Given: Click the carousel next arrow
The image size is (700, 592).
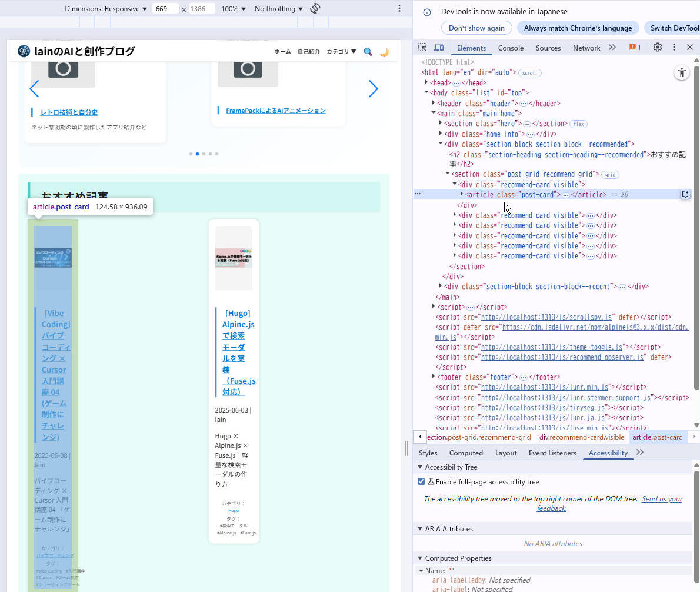Looking at the screenshot, I should [373, 89].
